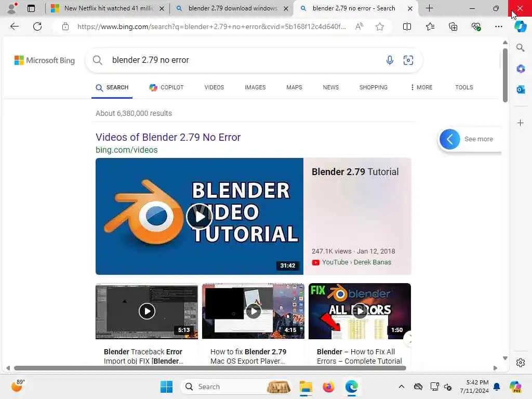Open the taskbar clock showing 5:42 PM
Viewport: 532px width, 399px height.
474,387
